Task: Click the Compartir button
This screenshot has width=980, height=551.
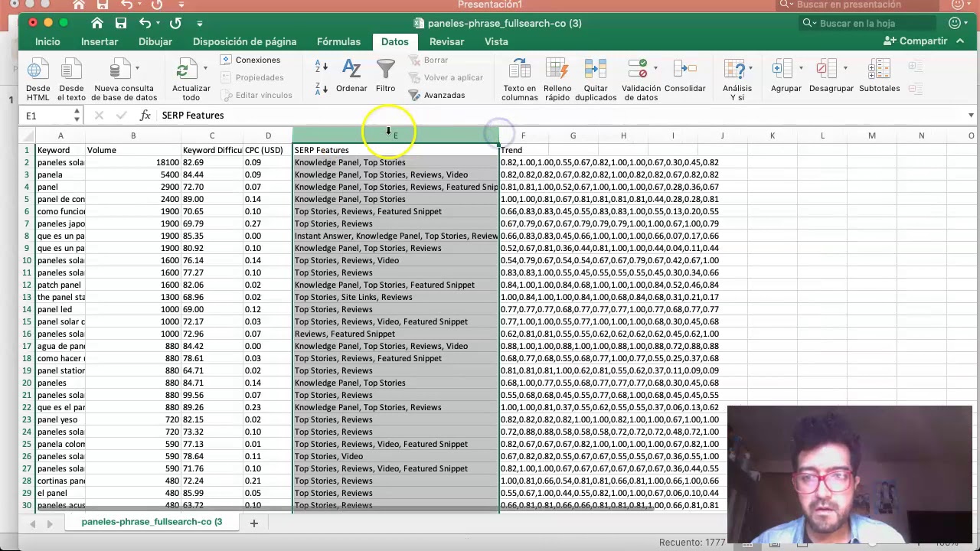Action: [916, 41]
